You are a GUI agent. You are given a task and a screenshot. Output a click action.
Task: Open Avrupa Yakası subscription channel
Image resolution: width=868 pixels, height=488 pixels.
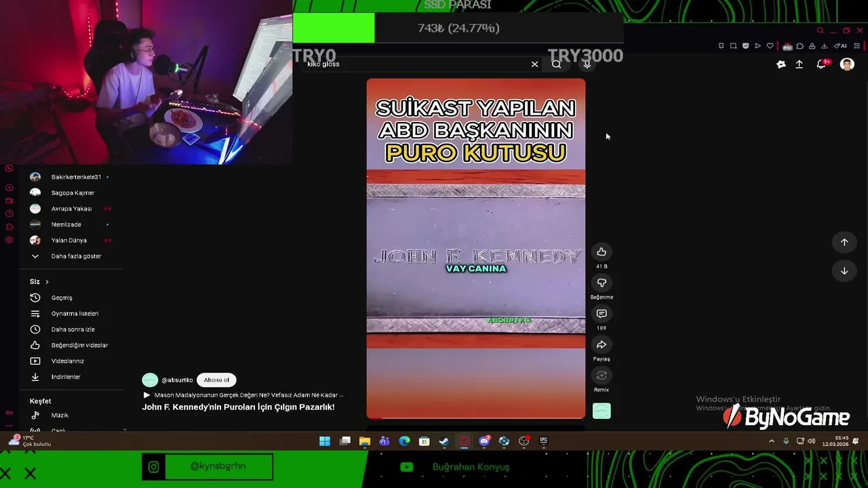tap(71, 209)
